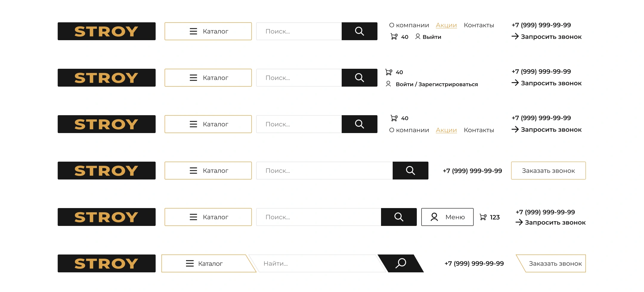Image resolution: width=644 pixels, height=292 pixels.
Task: Go to Контакты in the third header
Action: [x=479, y=130]
